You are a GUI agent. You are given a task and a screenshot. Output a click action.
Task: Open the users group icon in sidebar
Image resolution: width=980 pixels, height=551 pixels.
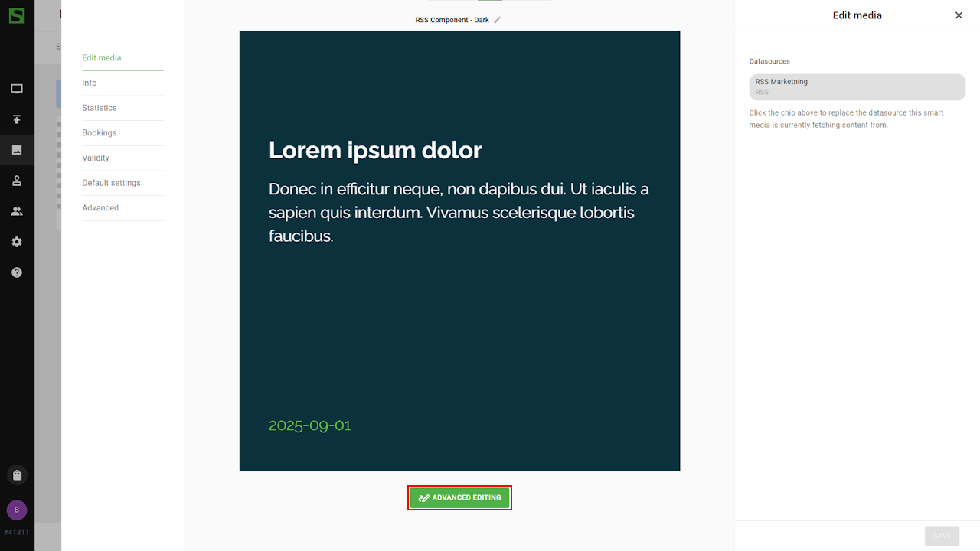point(17,211)
